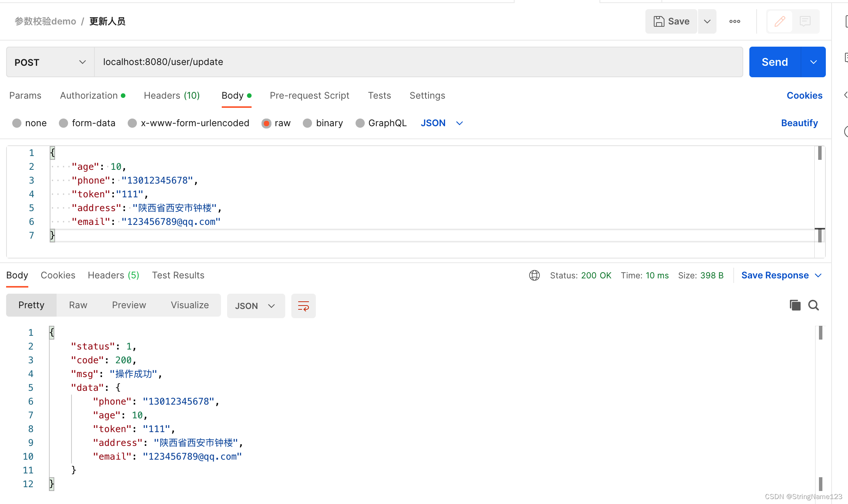Click the wrap lines icon in response
848x504 pixels.
(x=303, y=306)
